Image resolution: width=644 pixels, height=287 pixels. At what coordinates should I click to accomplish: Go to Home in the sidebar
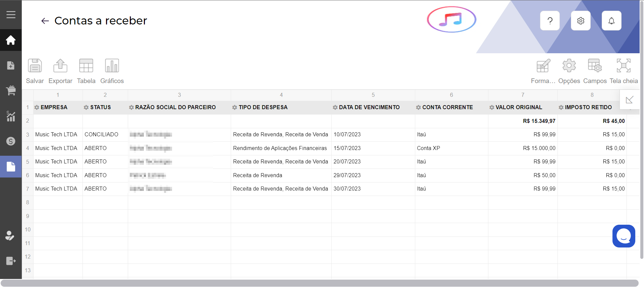[x=11, y=40]
